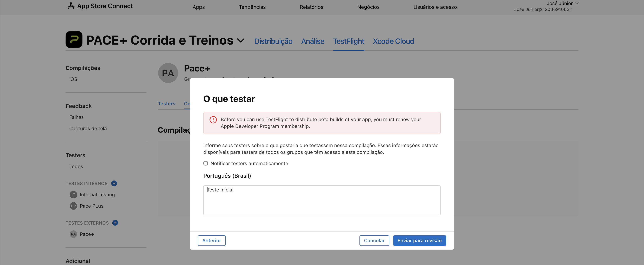The image size is (644, 265).
Task: Click the PACE+ app icon
Action: (74, 39)
